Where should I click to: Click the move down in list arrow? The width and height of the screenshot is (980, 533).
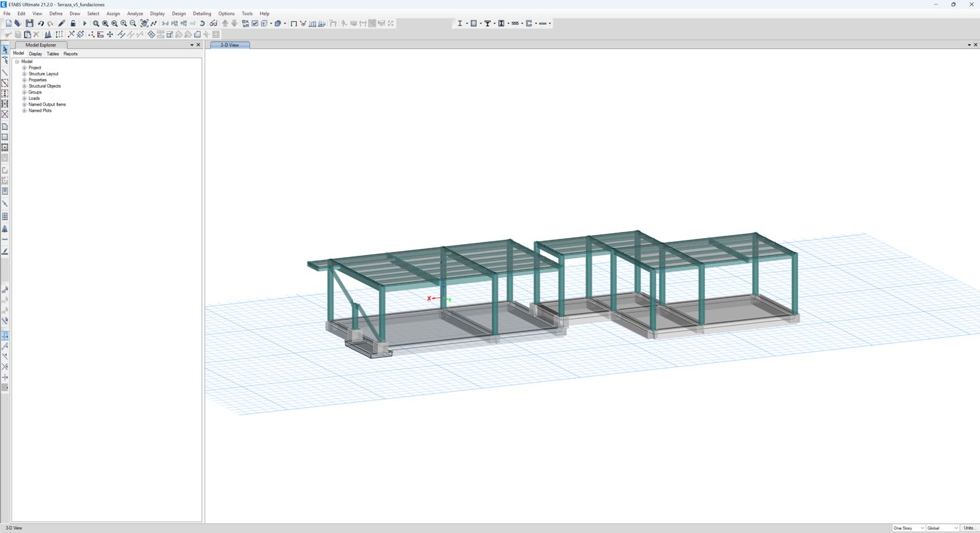point(234,23)
